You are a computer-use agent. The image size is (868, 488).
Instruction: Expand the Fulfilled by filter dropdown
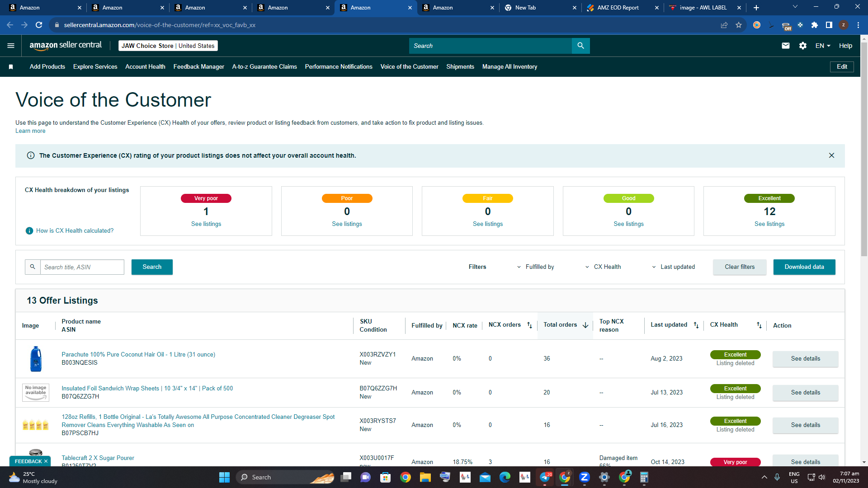(536, 267)
